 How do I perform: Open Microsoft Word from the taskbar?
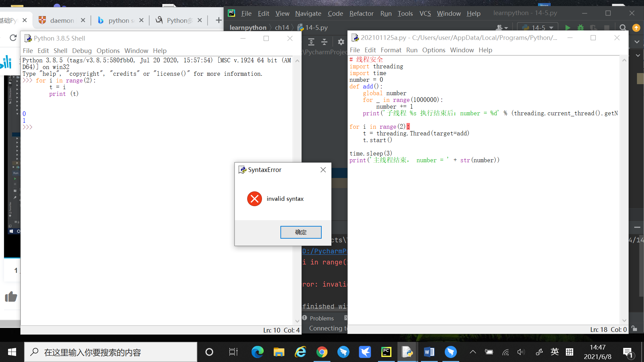coord(429,352)
